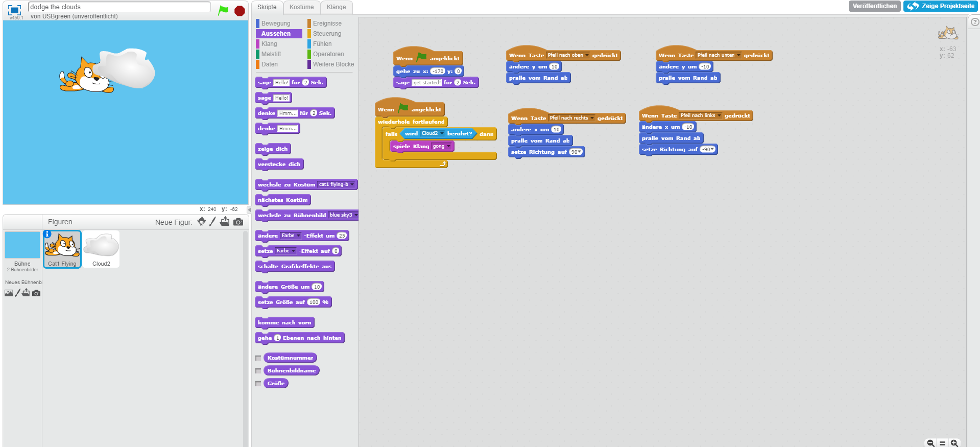
Task: Click komme nach vorn block
Action: pos(284,323)
